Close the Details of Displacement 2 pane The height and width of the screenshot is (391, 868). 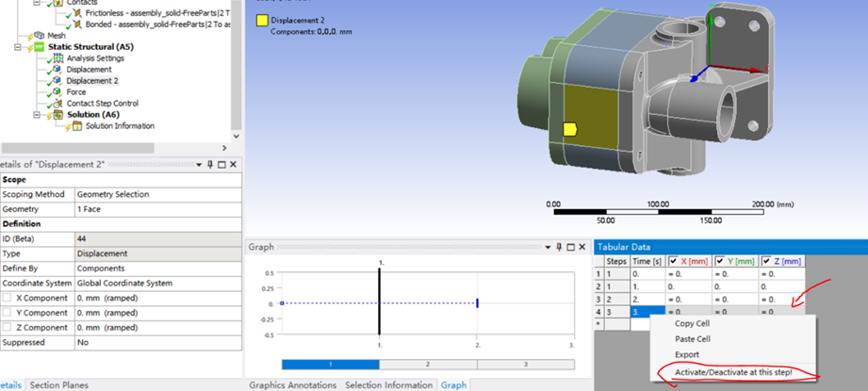point(233,164)
